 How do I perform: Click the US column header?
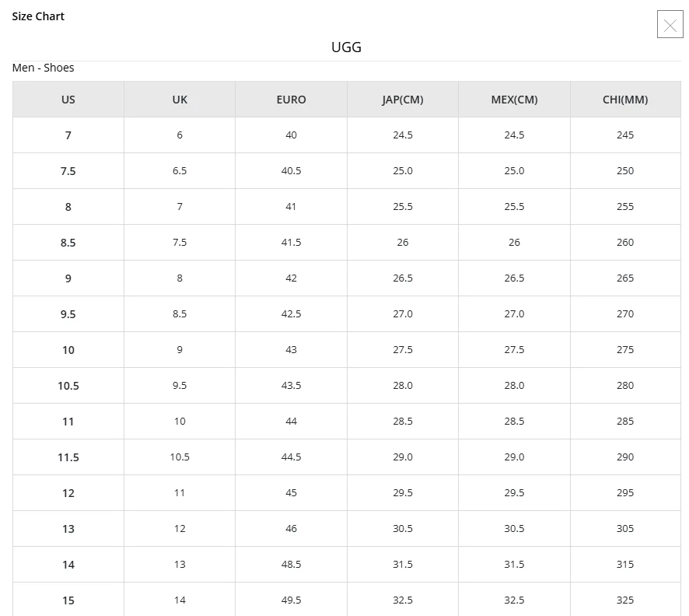(x=68, y=100)
